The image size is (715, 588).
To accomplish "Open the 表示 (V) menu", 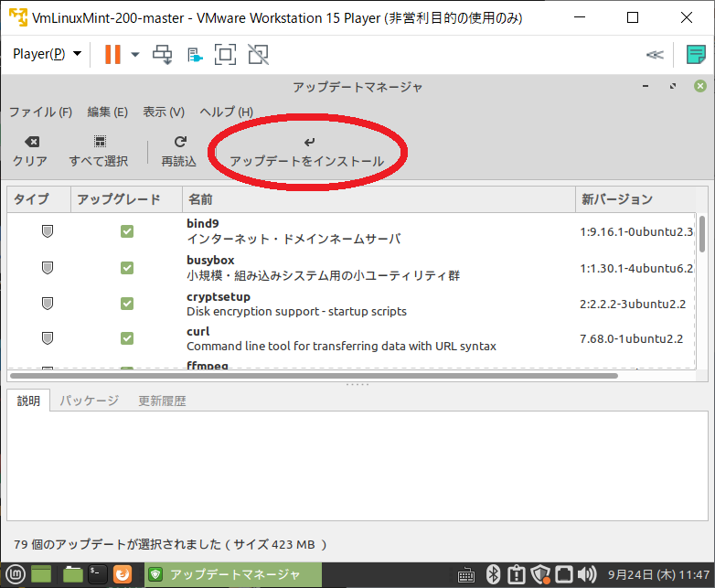I will 164,112.
